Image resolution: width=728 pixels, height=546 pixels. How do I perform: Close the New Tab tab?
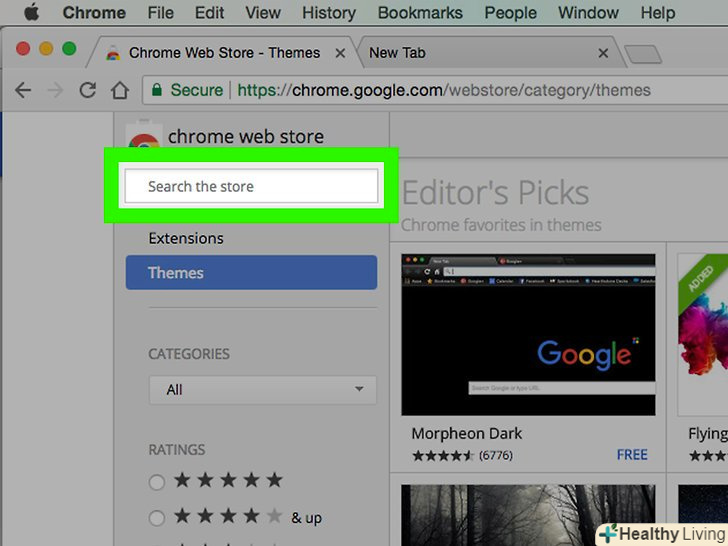pyautogui.click(x=603, y=53)
